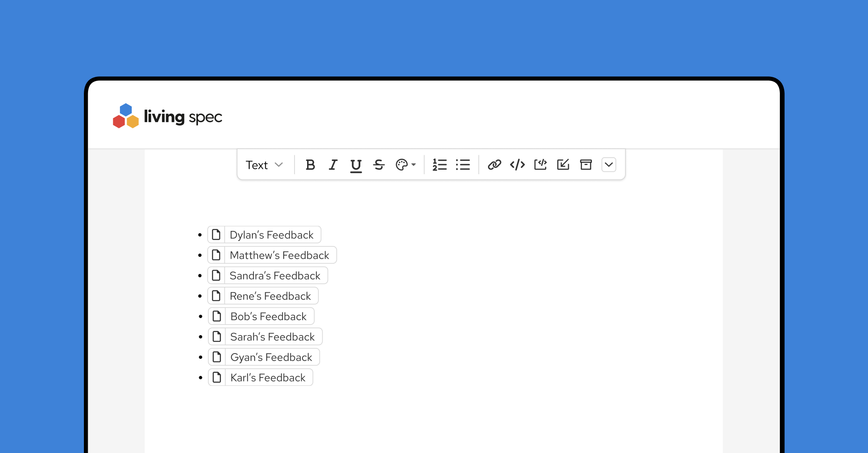
Task: Select the Sandra's Feedback page link
Action: [274, 276]
